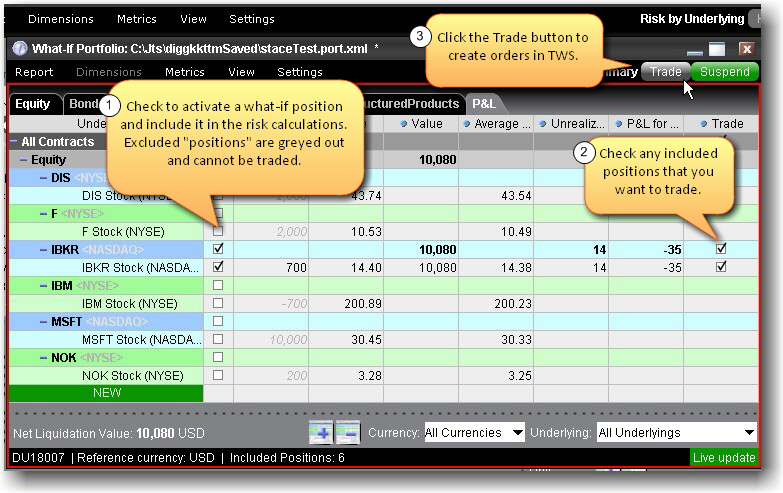Click the green Suspend button
The height and width of the screenshot is (493, 783).
725,72
